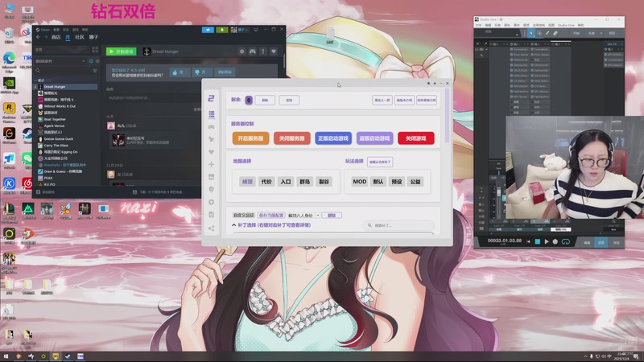Click the orange 开启服务器 button
The width and height of the screenshot is (644, 362).
pyautogui.click(x=250, y=138)
